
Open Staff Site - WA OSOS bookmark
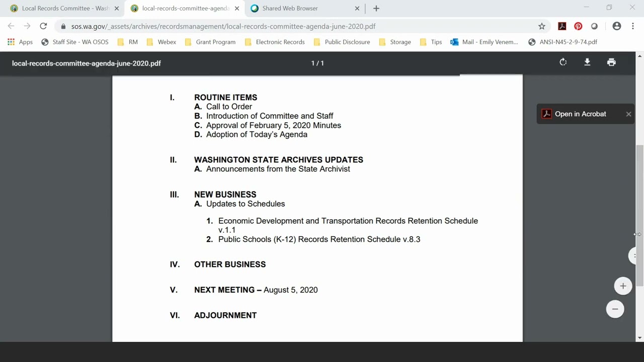click(75, 42)
